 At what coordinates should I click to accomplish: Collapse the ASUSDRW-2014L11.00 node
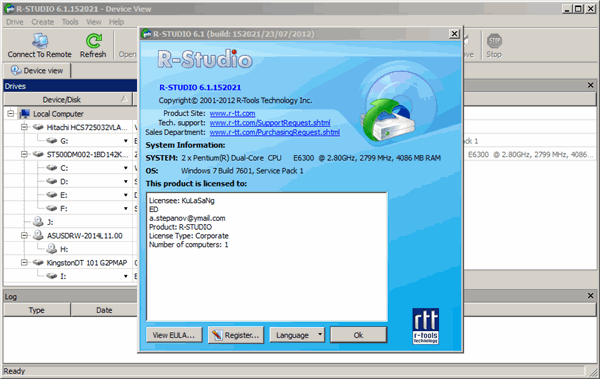point(24,235)
